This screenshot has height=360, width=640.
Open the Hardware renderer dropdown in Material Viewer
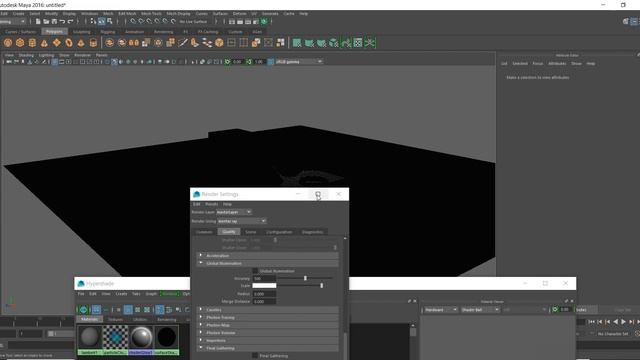click(x=441, y=310)
